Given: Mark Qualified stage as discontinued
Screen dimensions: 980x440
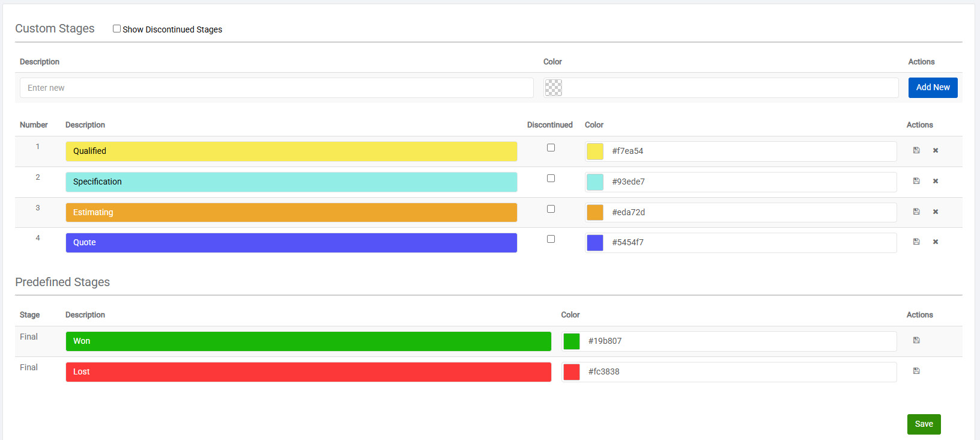Looking at the screenshot, I should point(551,148).
